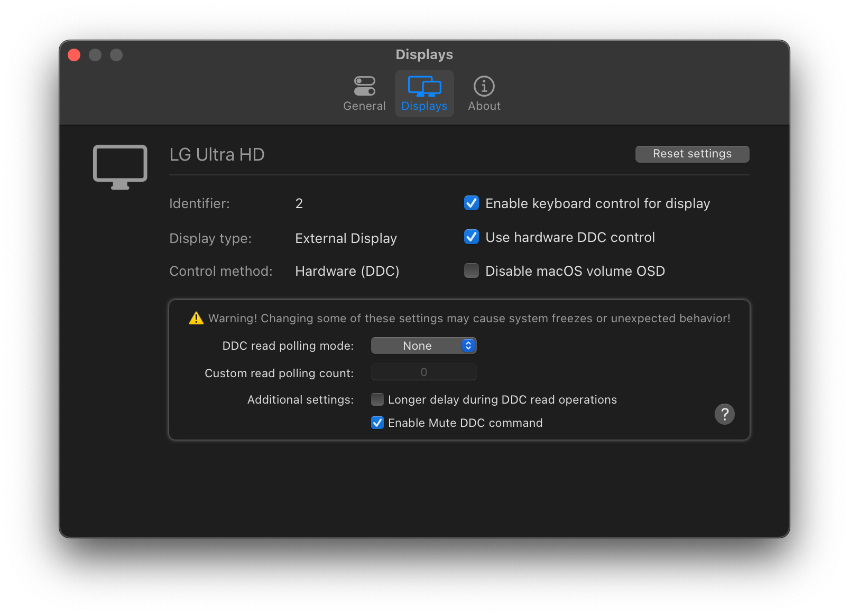Image resolution: width=849 pixels, height=616 pixels.
Task: Click the yellow warning triangle icon
Action: pyautogui.click(x=195, y=318)
